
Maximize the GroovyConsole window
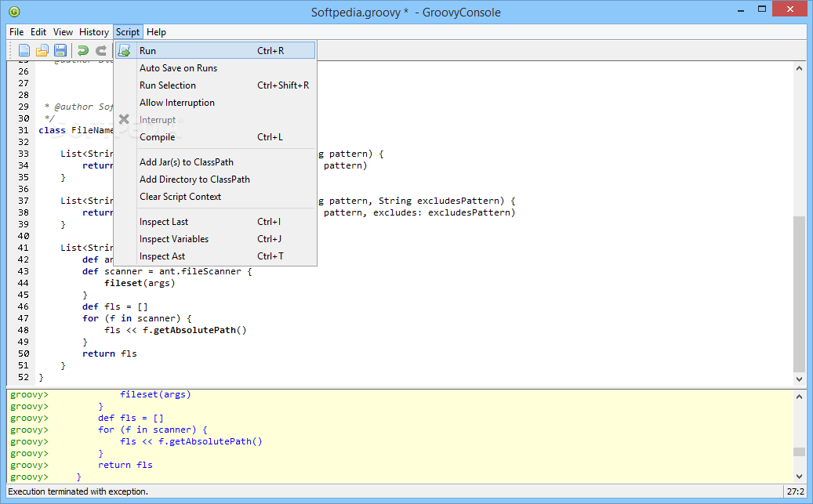(762, 9)
